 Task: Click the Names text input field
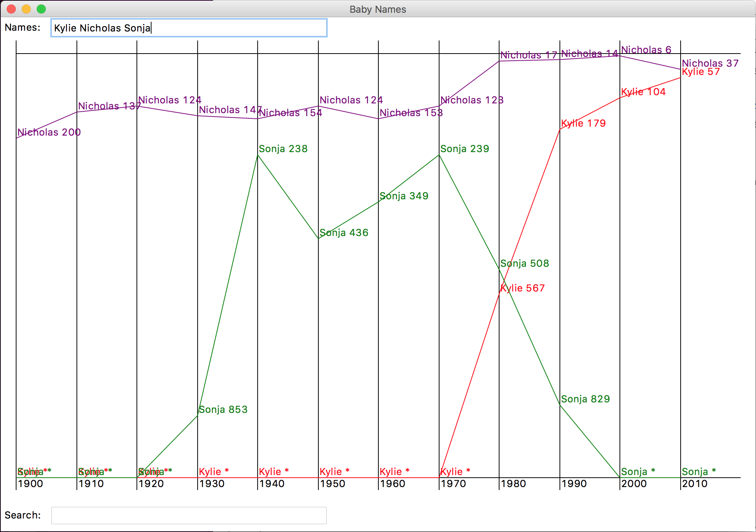click(x=189, y=28)
